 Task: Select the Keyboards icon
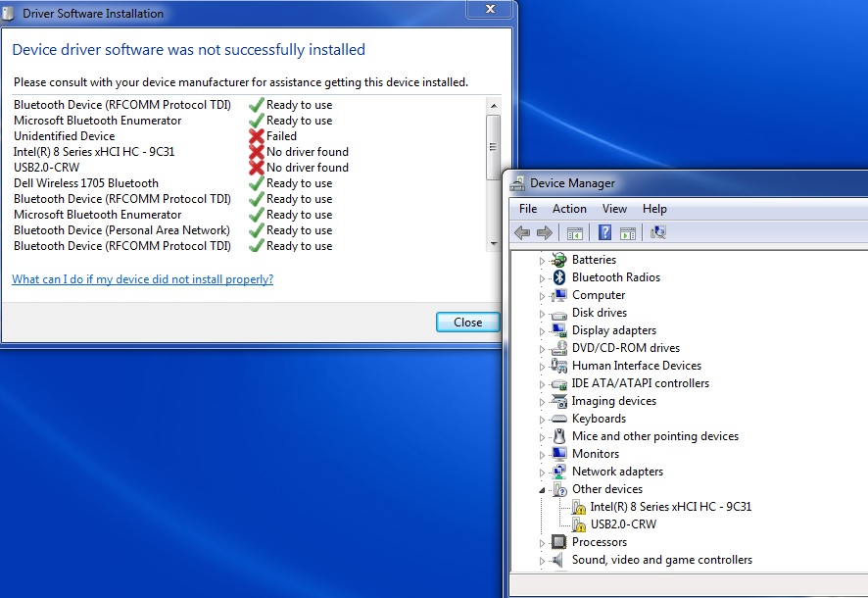559,419
